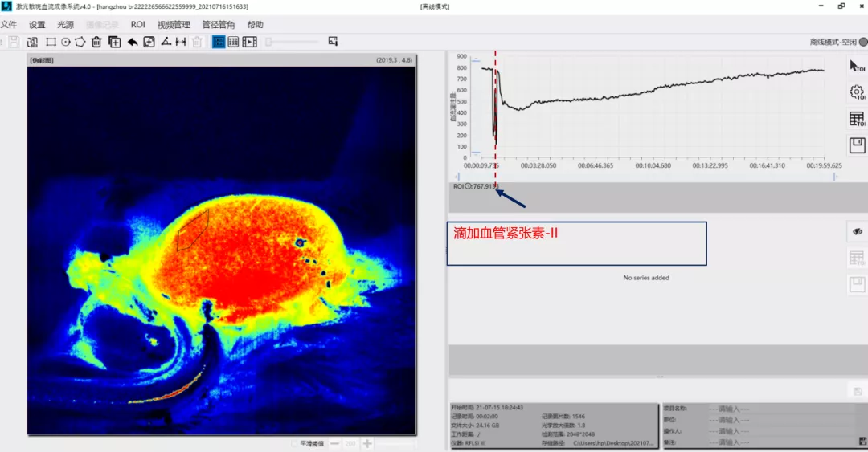Open the 帮助 menu
Viewport: 868px width, 452px height.
click(x=256, y=25)
